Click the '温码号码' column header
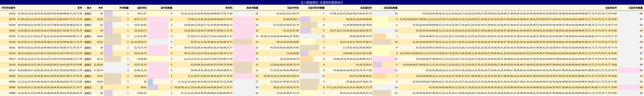644x96 pixels. [142, 8]
